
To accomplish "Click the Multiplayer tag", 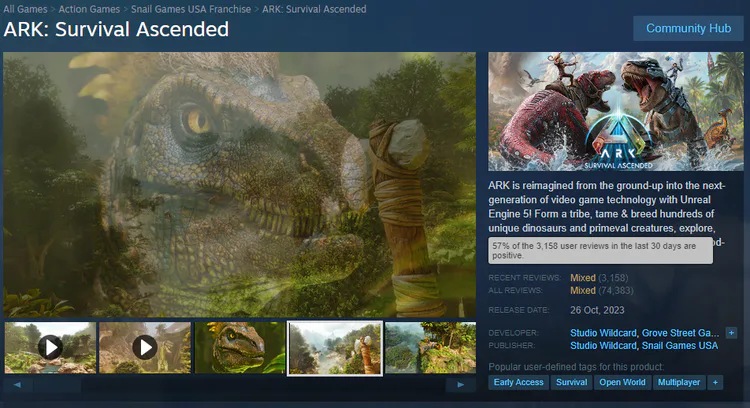I will click(x=679, y=382).
